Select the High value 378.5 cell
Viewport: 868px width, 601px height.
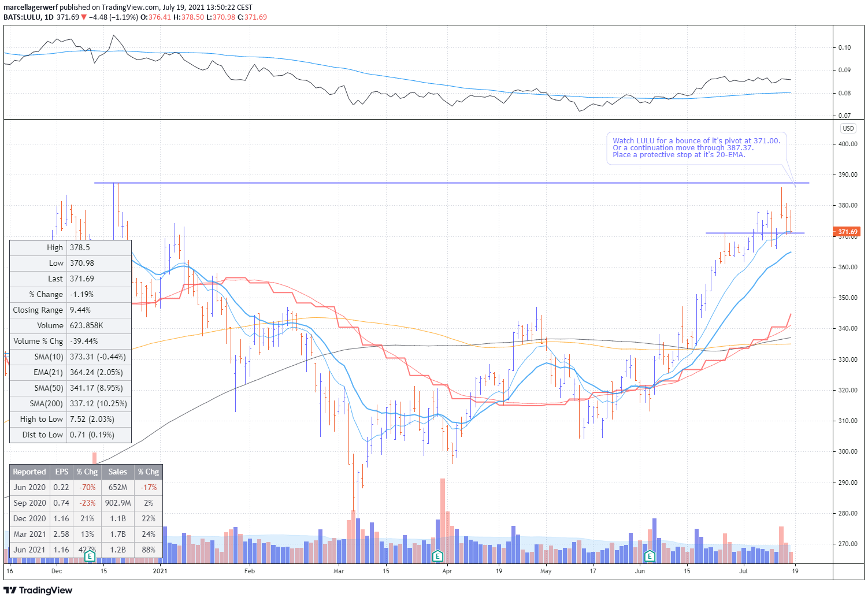pos(99,247)
